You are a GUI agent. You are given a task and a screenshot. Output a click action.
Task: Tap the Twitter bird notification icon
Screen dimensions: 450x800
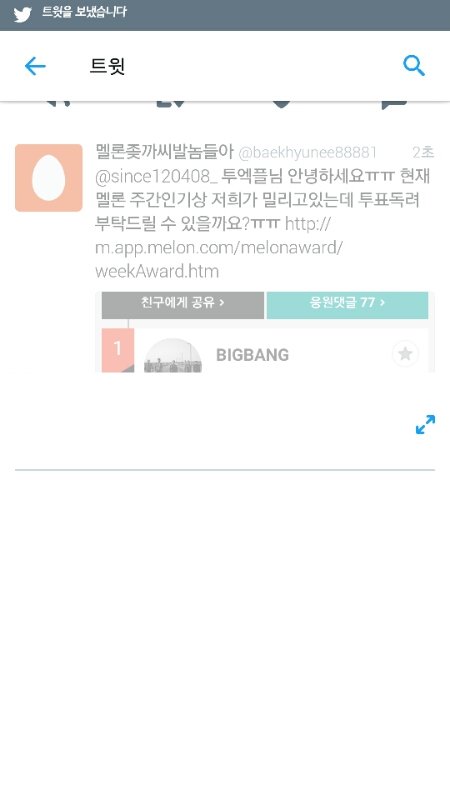(22, 14)
